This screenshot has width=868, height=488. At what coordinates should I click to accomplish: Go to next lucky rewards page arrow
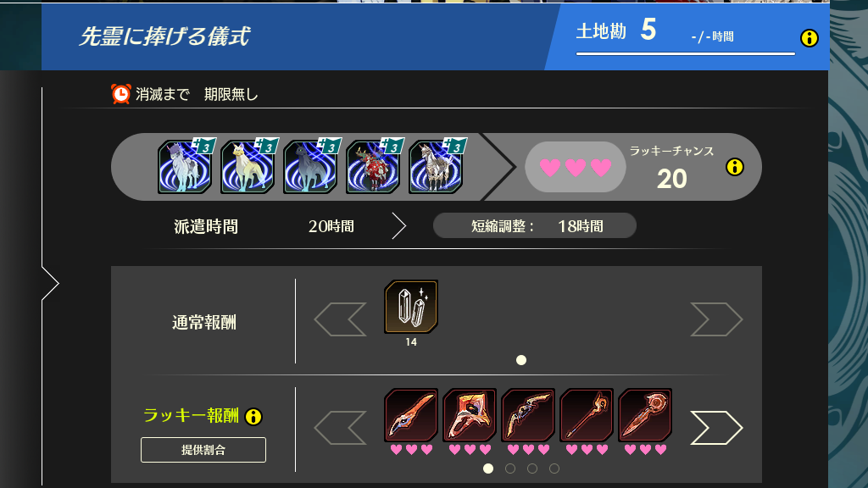coord(716,428)
